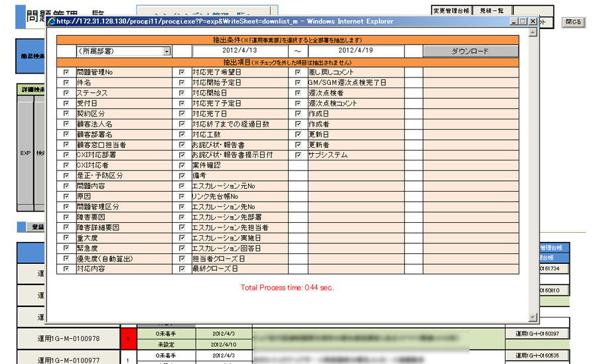Toggle the 対応開始日 checkbox

(x=182, y=93)
